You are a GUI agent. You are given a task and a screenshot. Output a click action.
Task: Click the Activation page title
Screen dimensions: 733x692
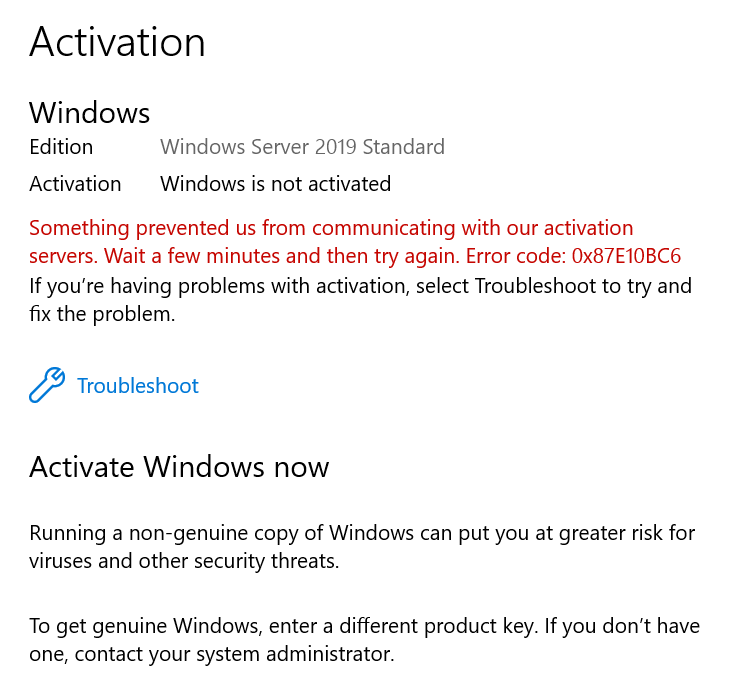click(117, 42)
